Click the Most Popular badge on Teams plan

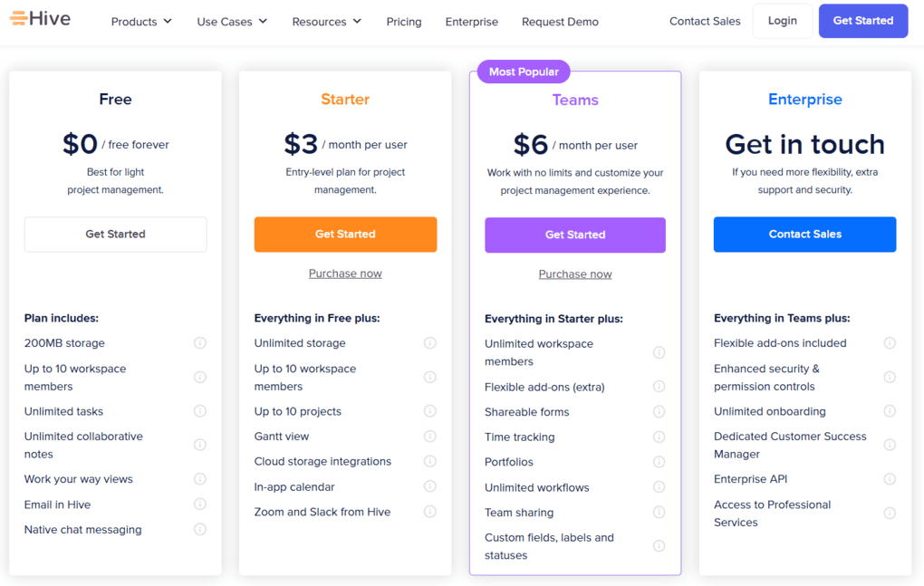click(x=523, y=71)
